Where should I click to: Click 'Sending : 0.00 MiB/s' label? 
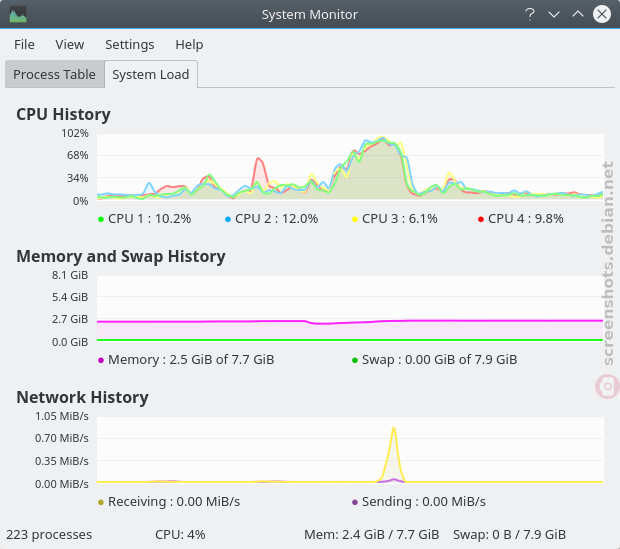pos(424,502)
